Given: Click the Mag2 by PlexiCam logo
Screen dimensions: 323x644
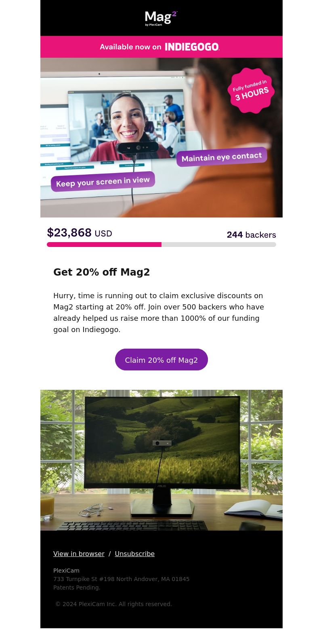Looking at the screenshot, I should coord(161,18).
